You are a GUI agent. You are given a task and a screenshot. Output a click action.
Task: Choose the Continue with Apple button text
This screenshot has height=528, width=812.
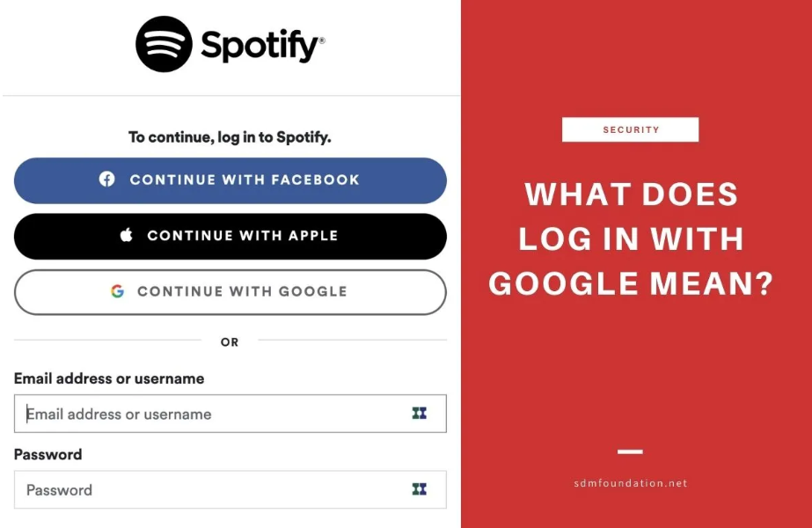pos(242,235)
